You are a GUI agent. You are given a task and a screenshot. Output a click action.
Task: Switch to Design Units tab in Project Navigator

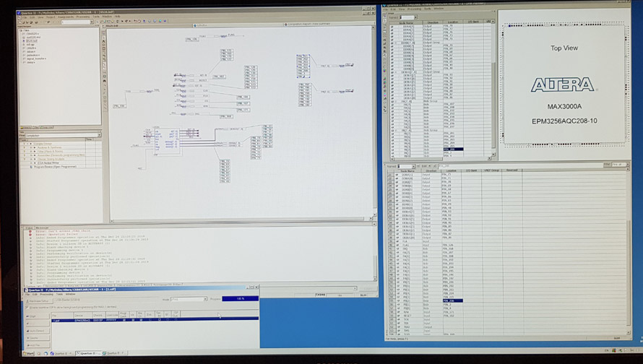click(x=47, y=128)
